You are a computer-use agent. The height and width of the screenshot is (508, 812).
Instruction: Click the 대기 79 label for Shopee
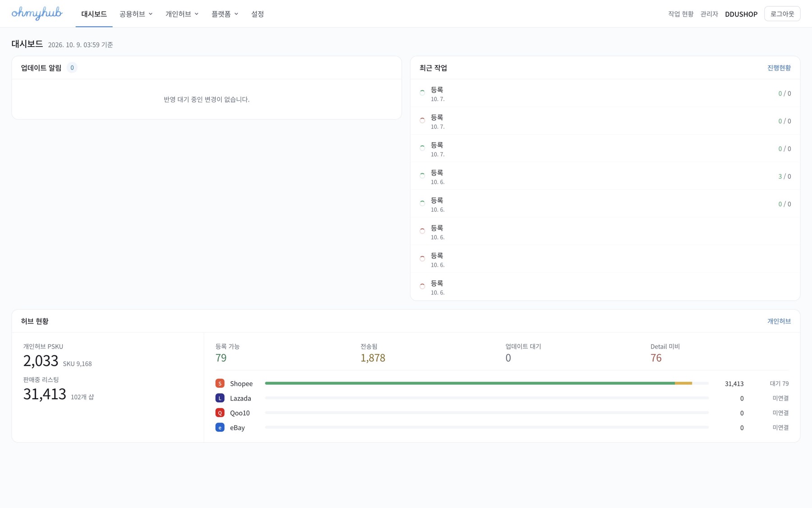coord(779,384)
